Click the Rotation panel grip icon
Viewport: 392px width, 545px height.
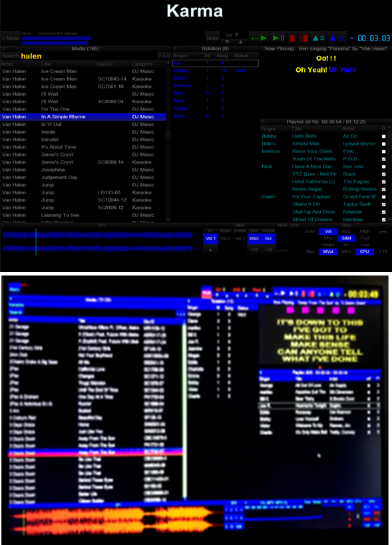[176, 49]
